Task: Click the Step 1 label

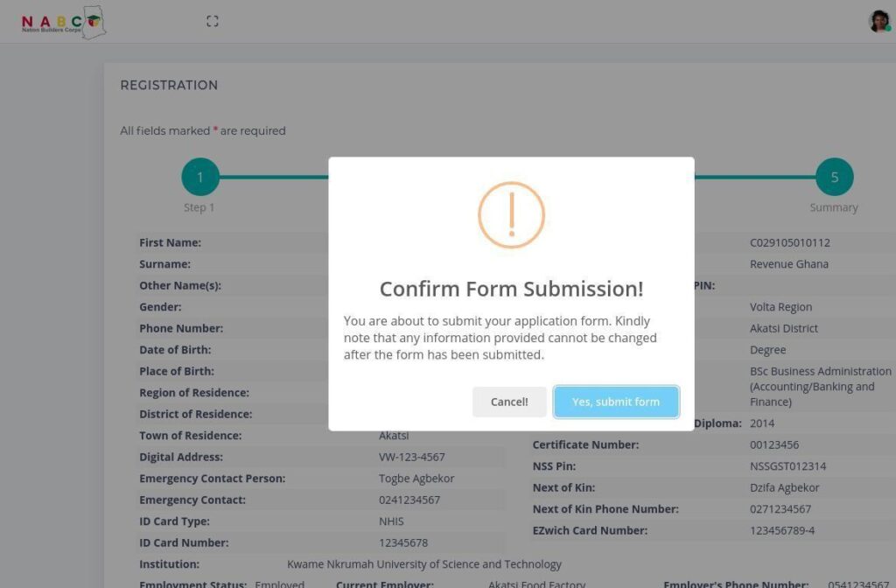Action: (199, 208)
